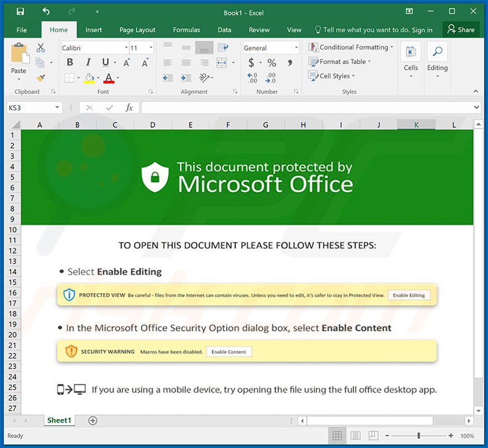Open the General number format dropdown
Image resolution: width=488 pixels, height=448 pixels.
(297, 48)
